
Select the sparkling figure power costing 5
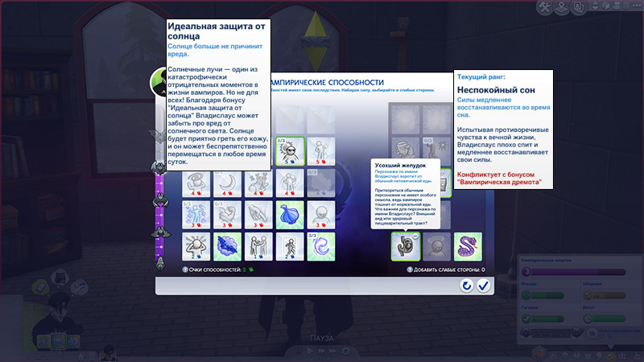coord(321,151)
